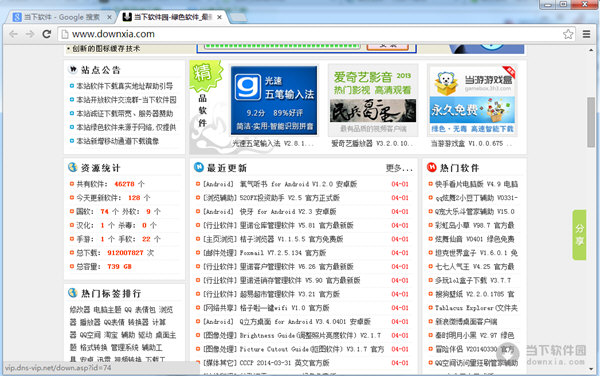The image size is (600, 376).
Task: Close the 当下软件园 tab
Action: [219, 17]
